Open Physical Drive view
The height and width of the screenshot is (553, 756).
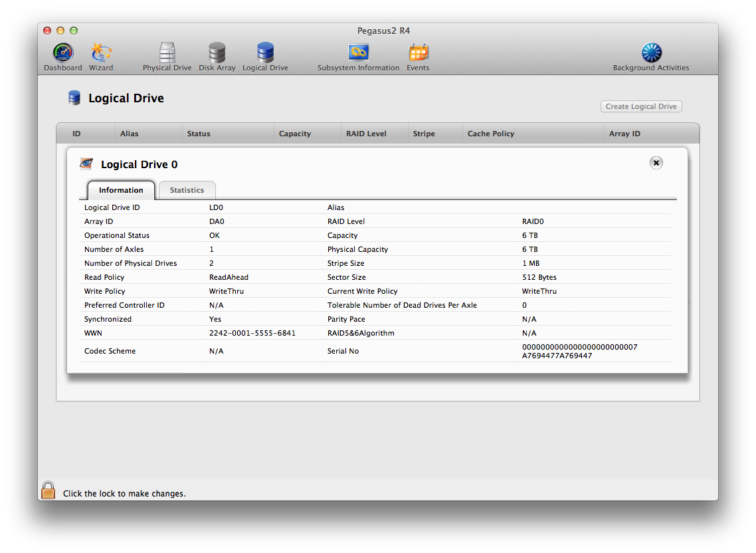167,56
